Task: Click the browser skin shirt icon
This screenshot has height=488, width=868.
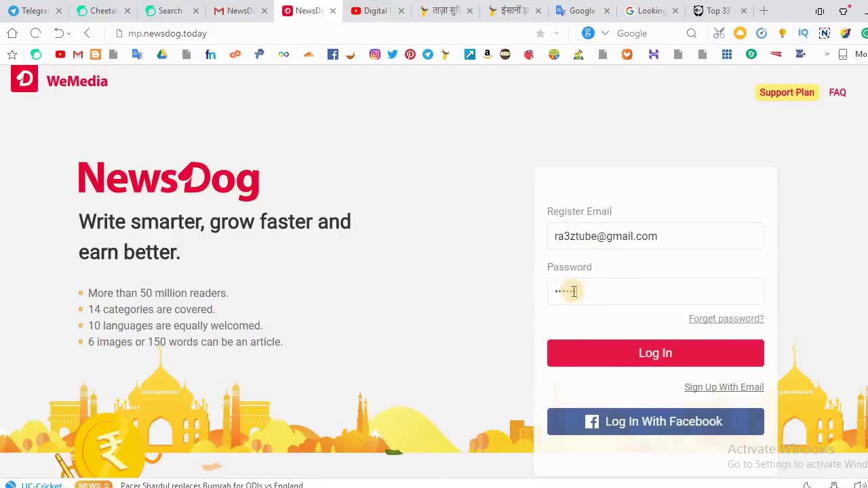Action: point(844,11)
